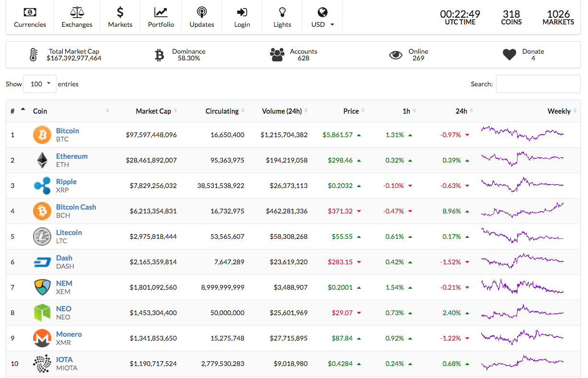The width and height of the screenshot is (588, 378).
Task: Open Updates via the podcast icon
Action: pyautogui.click(x=202, y=12)
